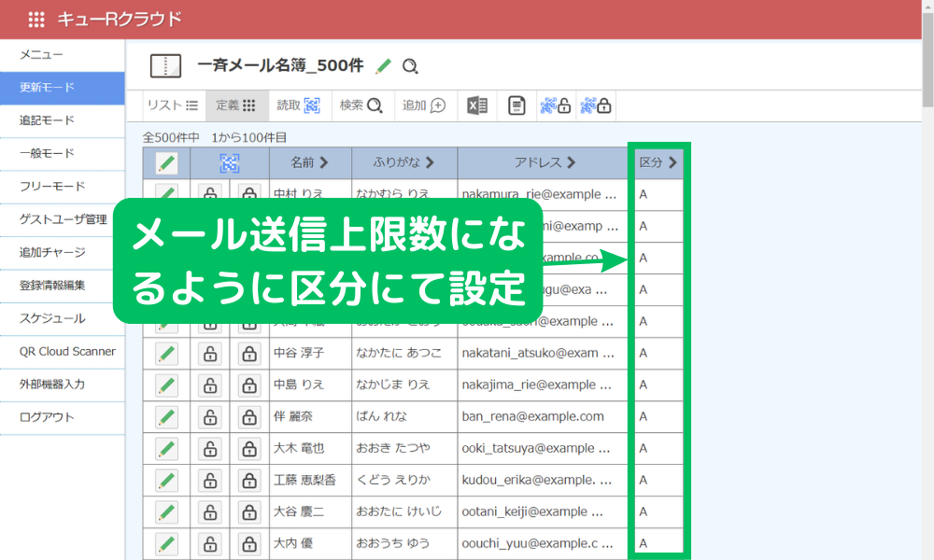Edit the 大内 優 row with pencil
Screen dimensions: 934x560
click(167, 543)
